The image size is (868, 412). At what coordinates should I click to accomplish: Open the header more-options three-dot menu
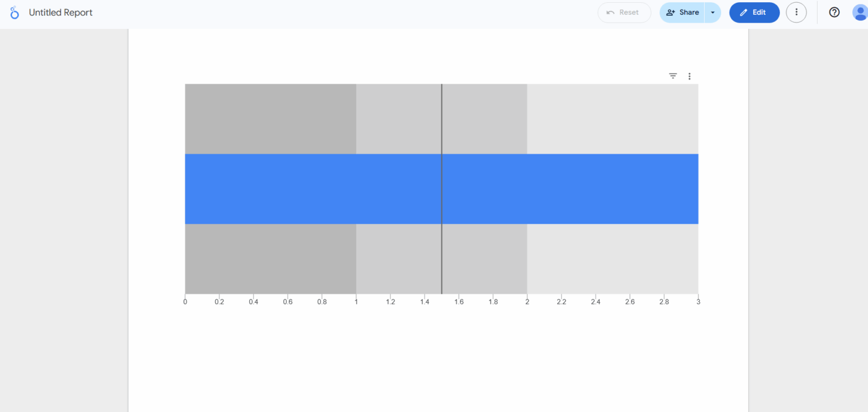[796, 12]
